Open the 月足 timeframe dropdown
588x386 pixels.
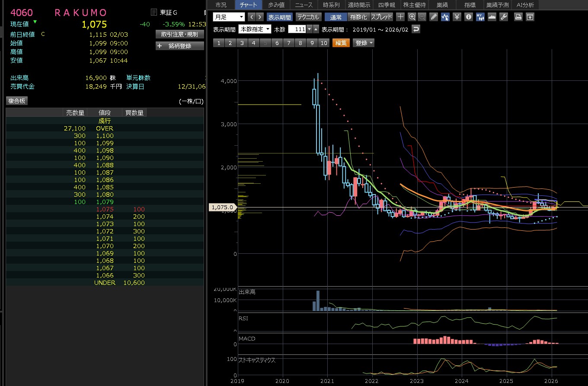(x=229, y=17)
